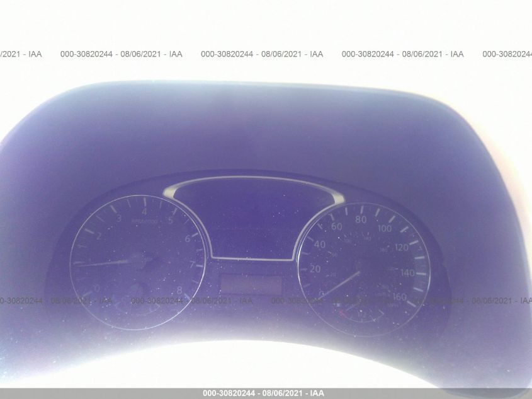Screen dimensions: 532x399
Task: Click the speedometer needle
Action: click(x=341, y=284)
